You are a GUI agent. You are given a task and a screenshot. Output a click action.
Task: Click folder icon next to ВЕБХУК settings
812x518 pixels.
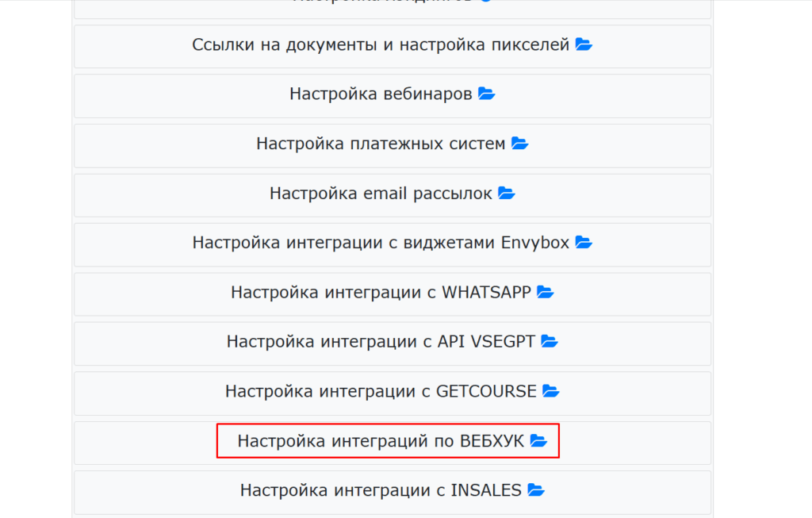coord(538,441)
